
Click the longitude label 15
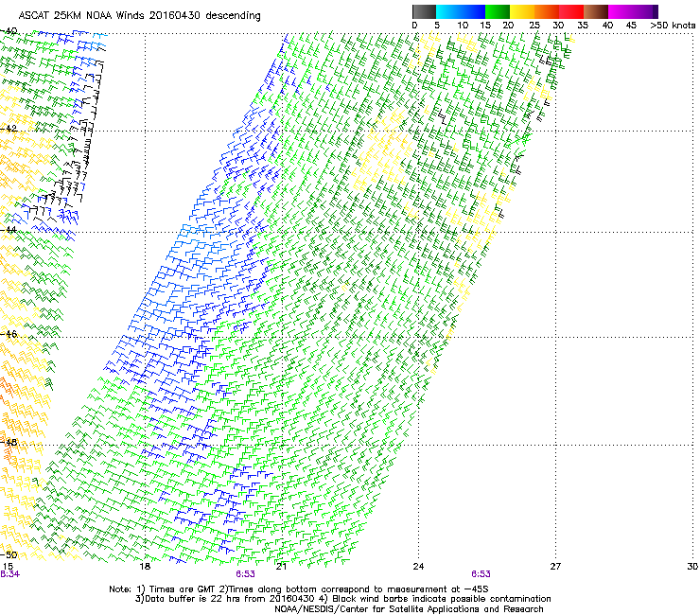coord(8,567)
